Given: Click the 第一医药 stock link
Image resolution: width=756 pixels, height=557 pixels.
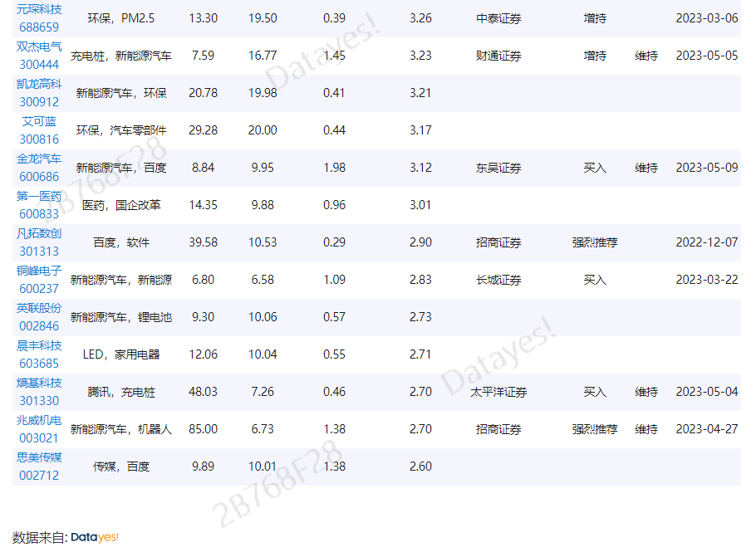Looking at the screenshot, I should tap(39, 197).
